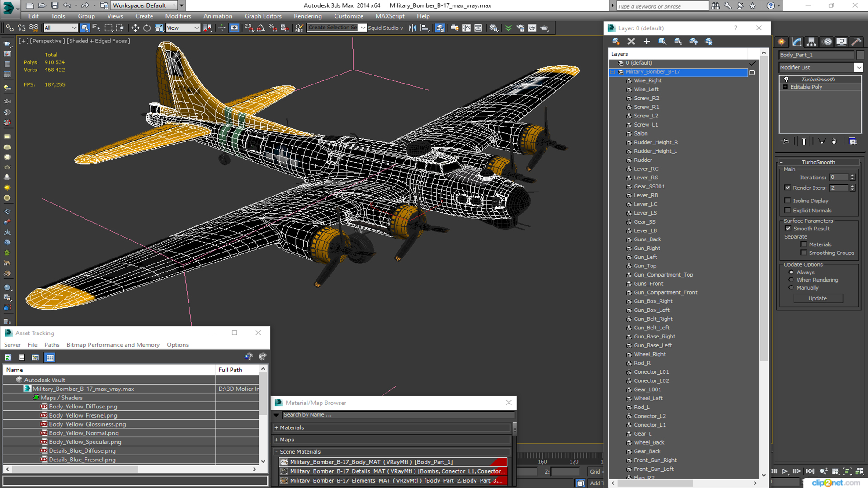The image size is (868, 488).
Task: Open the Hierarchy command panel tab
Action: coord(811,42)
